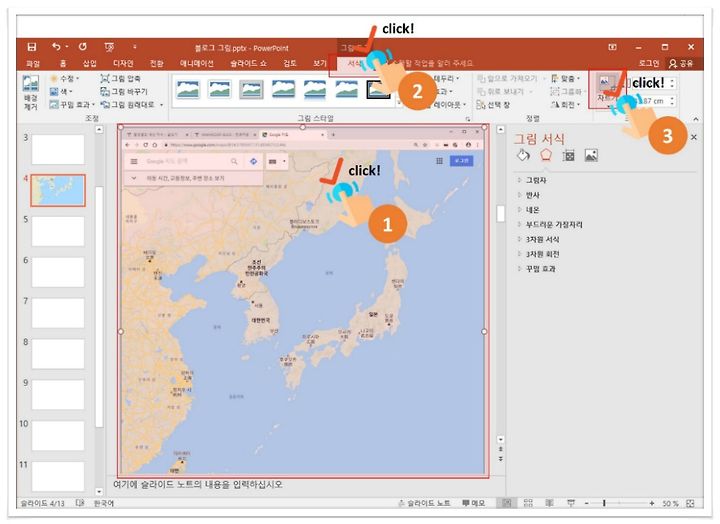The height and width of the screenshot is (524, 720).
Task: Open 그림 레이아웃 dropdown
Action: (x=449, y=105)
